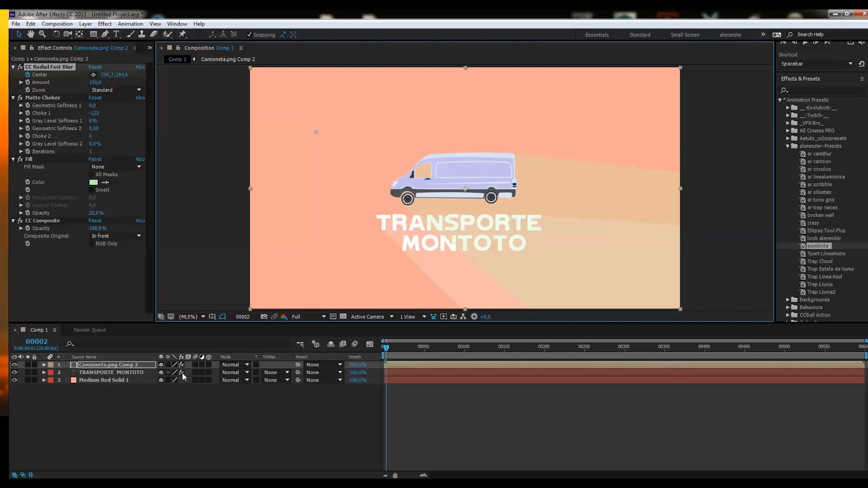The height and width of the screenshot is (488, 868).
Task: Open the 1 View layout dropdown
Action: tap(413, 317)
